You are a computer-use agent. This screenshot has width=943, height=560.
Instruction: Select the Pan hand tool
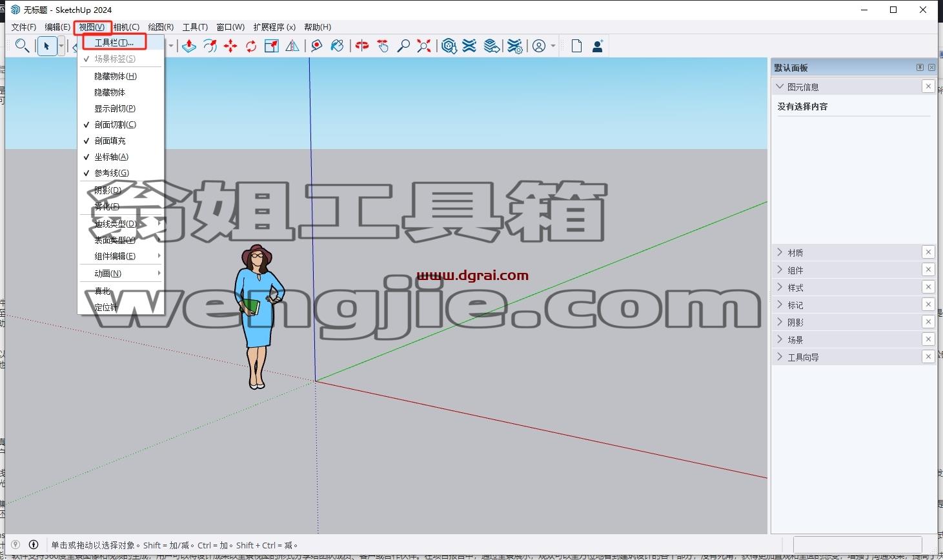[x=383, y=46]
